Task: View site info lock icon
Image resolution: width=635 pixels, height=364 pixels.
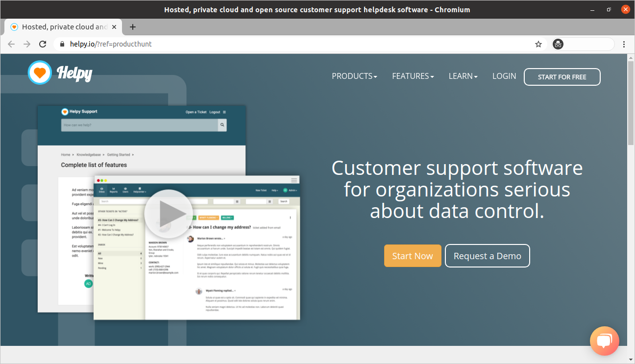Action: tap(62, 44)
